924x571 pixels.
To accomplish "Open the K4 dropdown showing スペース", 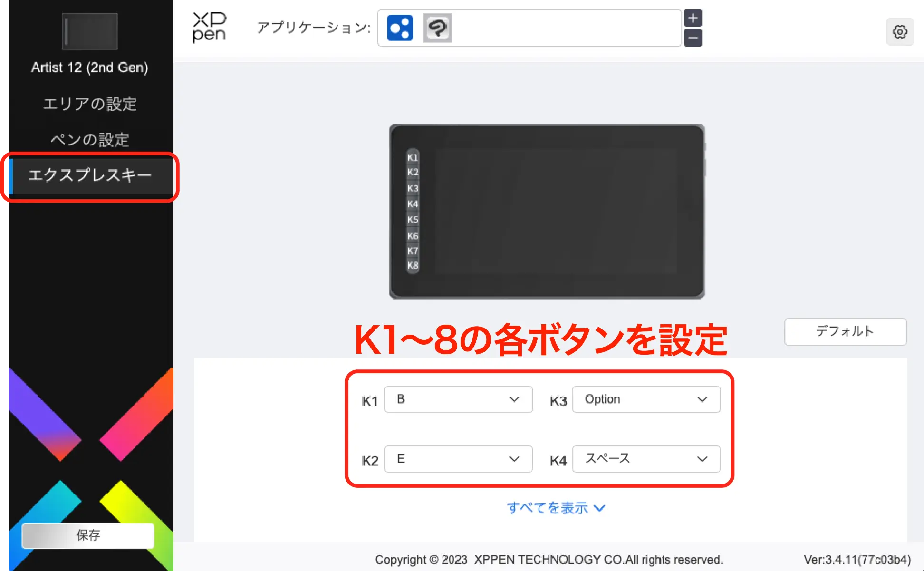I will point(646,459).
